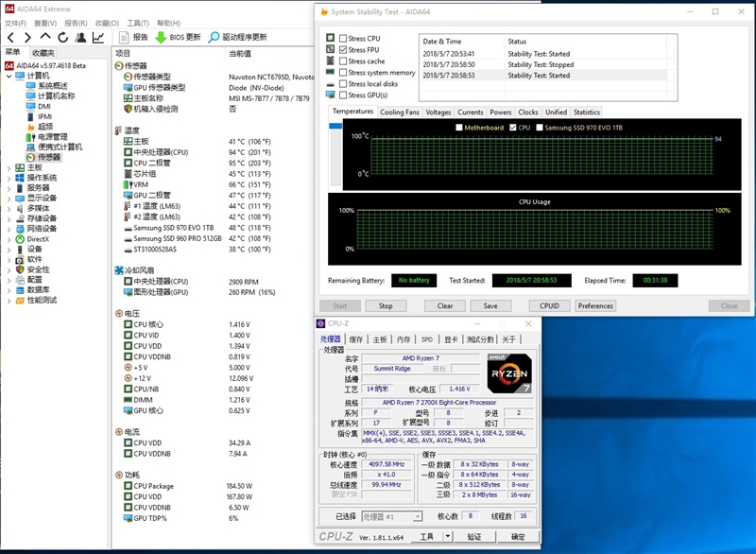Toggle the Motherboard graph checkbox
This screenshot has height=554, width=756.
point(458,128)
